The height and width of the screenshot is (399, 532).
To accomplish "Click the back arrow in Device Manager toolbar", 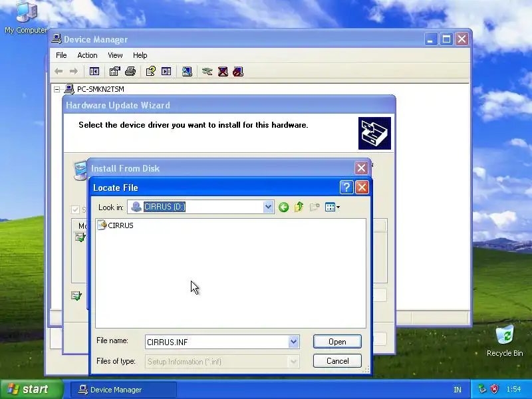I will pyautogui.click(x=59, y=71).
